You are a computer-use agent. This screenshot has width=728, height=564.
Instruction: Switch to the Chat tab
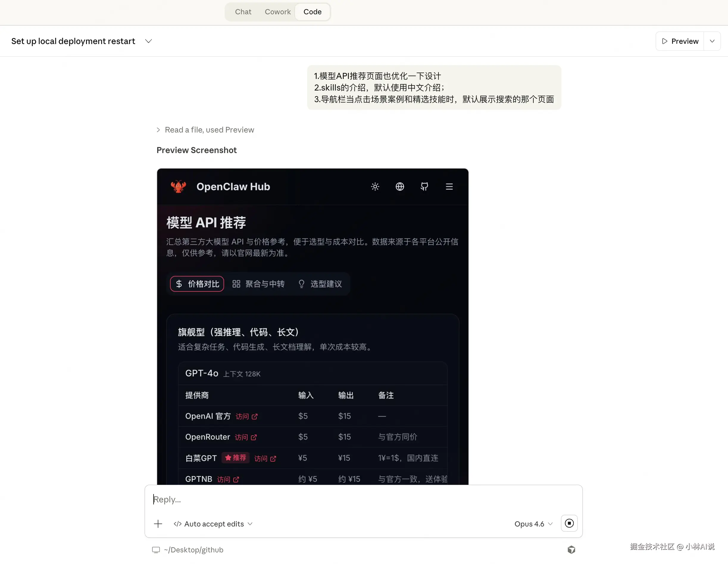click(243, 12)
